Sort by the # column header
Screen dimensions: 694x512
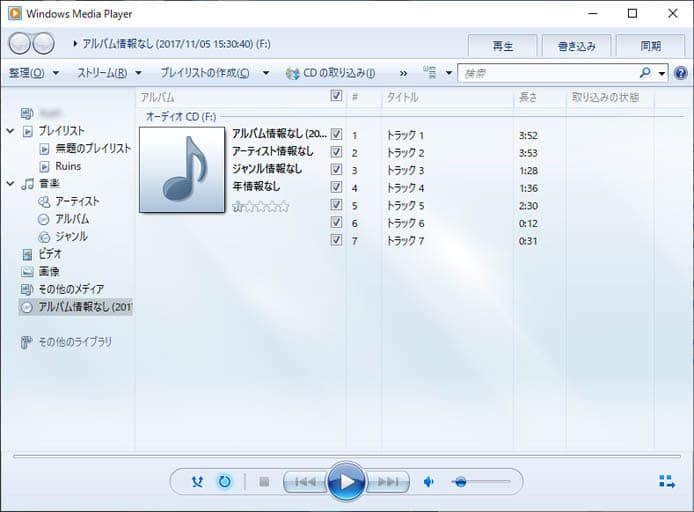pos(355,97)
